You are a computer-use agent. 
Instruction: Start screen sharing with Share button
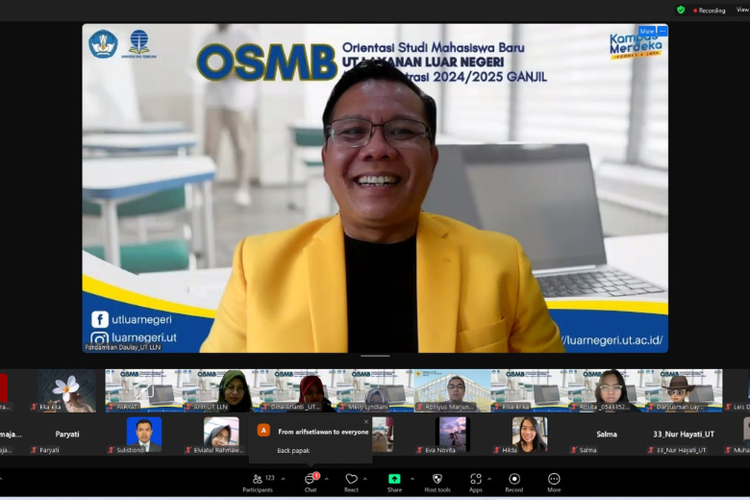coord(394,480)
